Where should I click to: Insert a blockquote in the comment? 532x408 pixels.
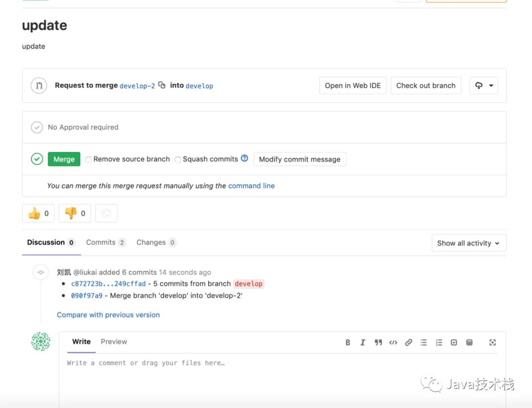(x=378, y=343)
